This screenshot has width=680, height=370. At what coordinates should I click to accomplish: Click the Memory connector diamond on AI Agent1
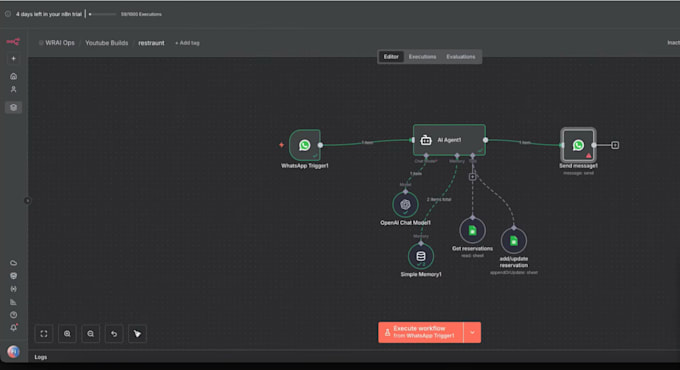pos(457,155)
